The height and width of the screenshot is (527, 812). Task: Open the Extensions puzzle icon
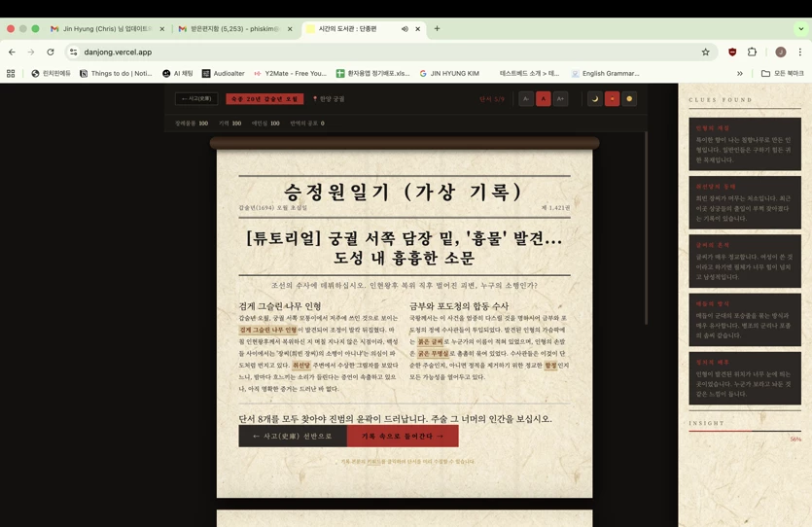click(x=752, y=52)
